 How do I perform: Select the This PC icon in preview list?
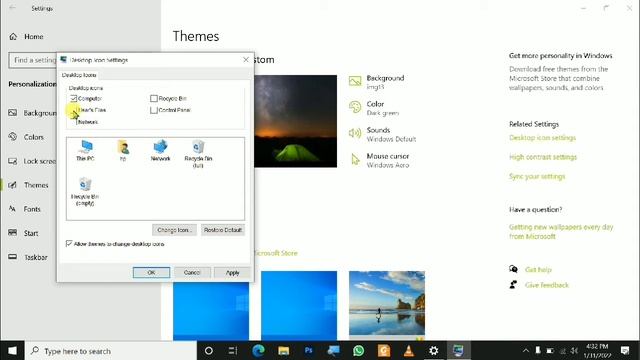coord(85,150)
